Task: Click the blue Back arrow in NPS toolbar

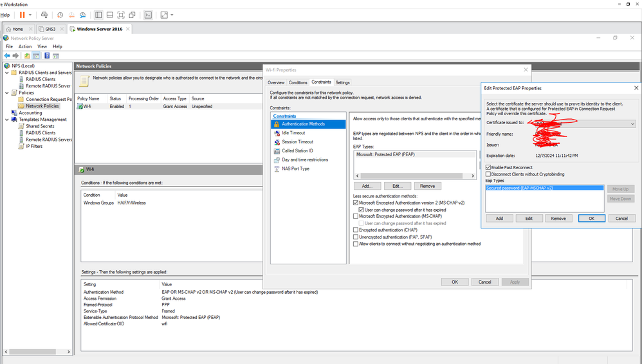Action: point(7,55)
